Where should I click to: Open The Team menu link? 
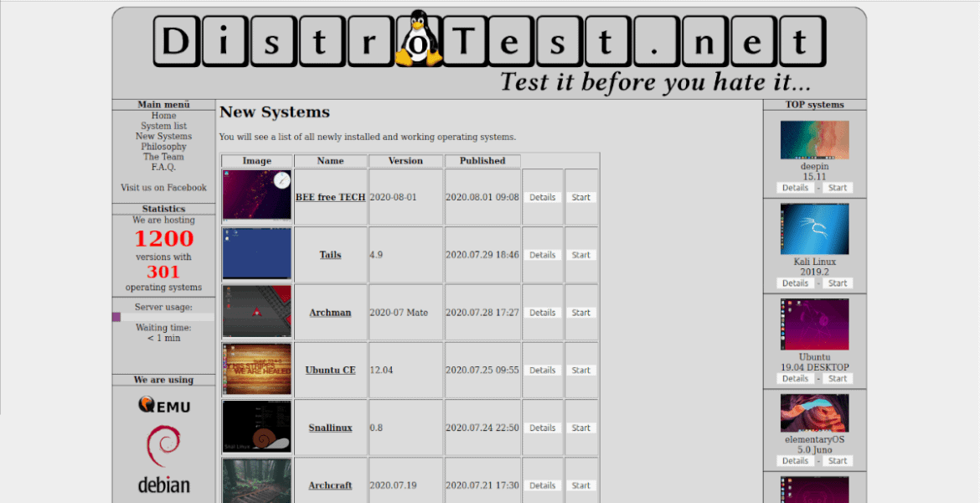point(163,157)
